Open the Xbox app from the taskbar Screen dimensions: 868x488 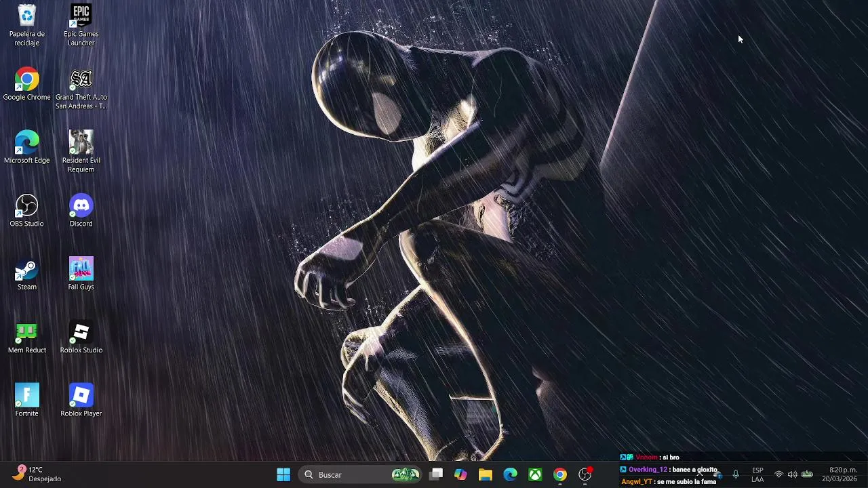pos(535,474)
